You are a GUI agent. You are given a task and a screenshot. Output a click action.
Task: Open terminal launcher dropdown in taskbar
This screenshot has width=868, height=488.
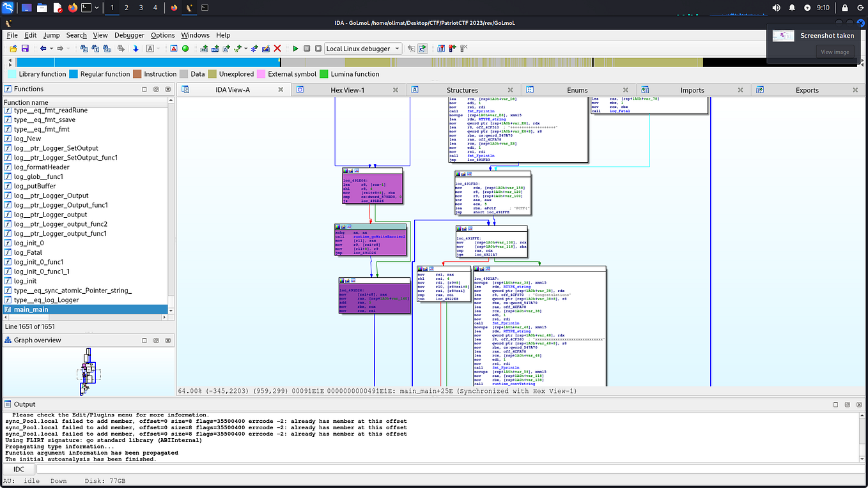pyautogui.click(x=97, y=8)
